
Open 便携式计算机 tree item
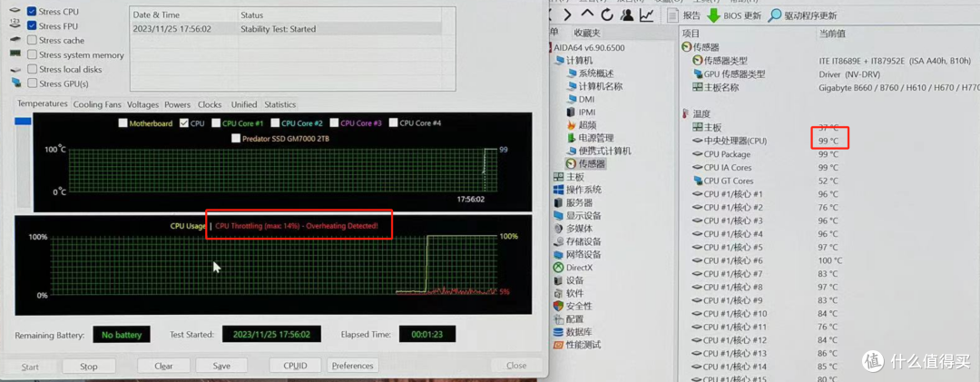coord(599,151)
